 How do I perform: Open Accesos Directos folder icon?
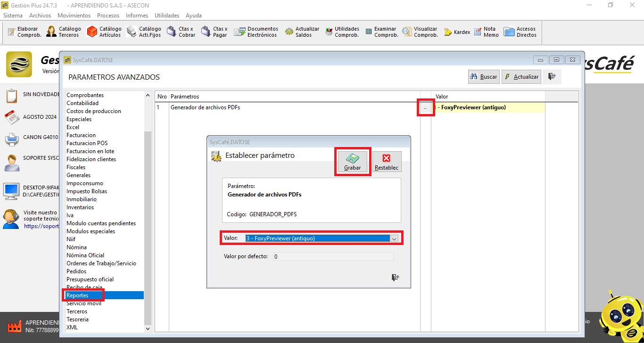(520, 32)
